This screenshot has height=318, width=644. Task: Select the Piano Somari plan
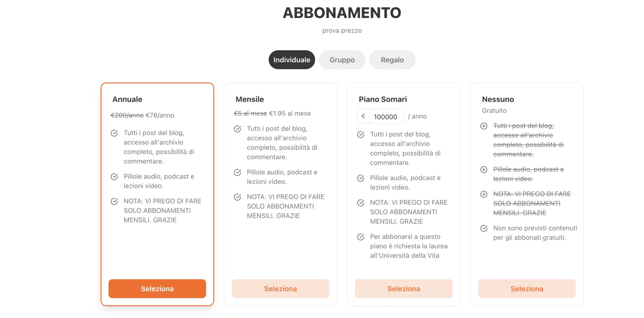(x=403, y=289)
